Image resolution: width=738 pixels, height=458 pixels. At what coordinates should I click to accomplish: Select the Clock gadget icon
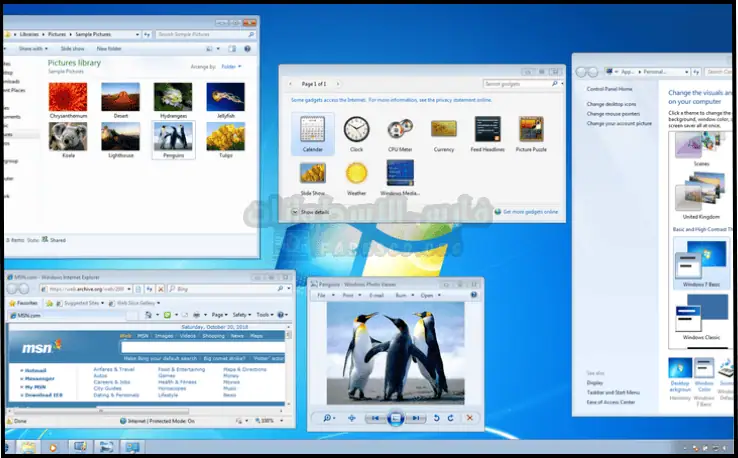356,131
